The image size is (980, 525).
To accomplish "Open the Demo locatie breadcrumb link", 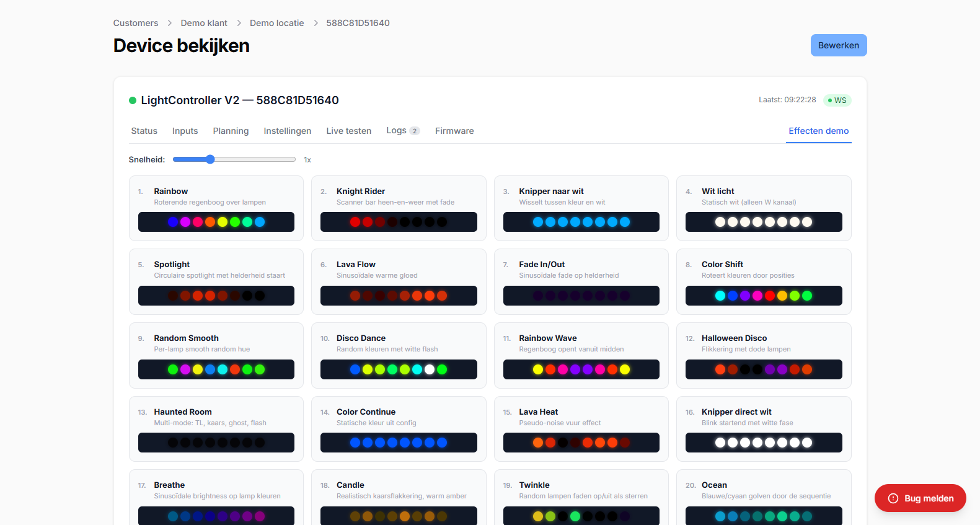I will point(276,23).
